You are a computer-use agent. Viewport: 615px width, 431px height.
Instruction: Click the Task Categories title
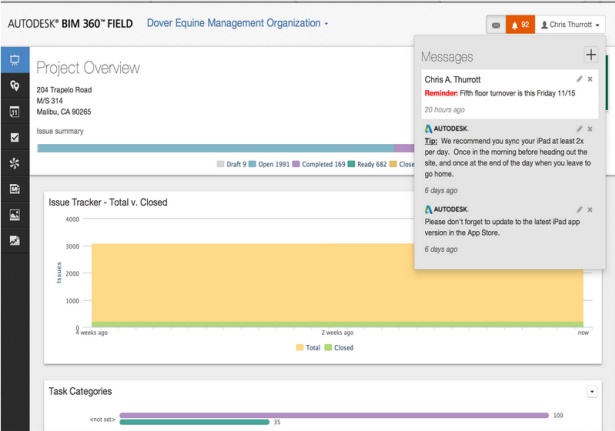(x=80, y=391)
